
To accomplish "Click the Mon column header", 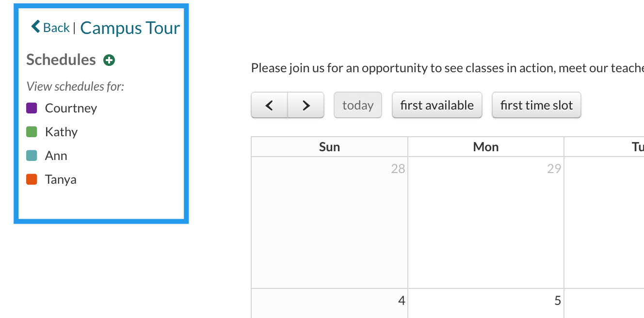I will click(x=486, y=147).
